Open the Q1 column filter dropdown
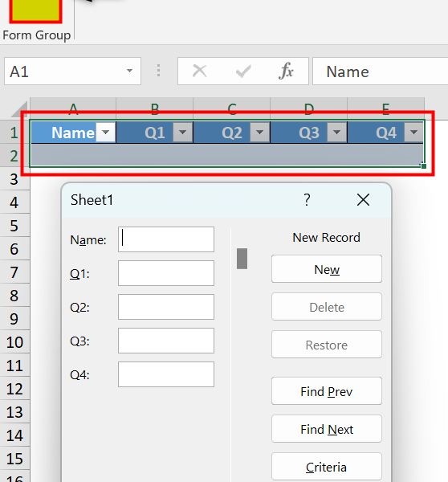 point(183,133)
